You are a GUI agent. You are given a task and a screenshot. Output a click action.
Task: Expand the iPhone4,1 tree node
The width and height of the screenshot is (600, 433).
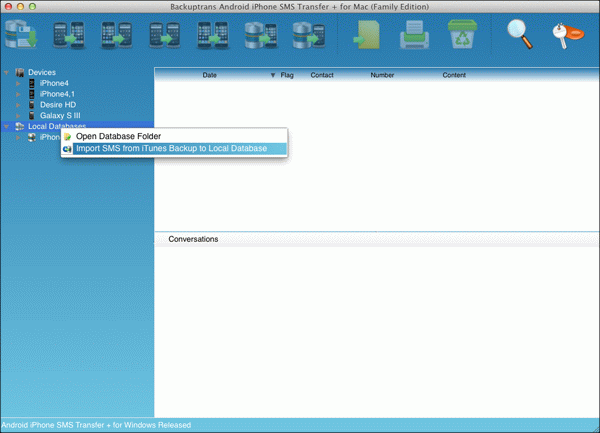[18, 94]
